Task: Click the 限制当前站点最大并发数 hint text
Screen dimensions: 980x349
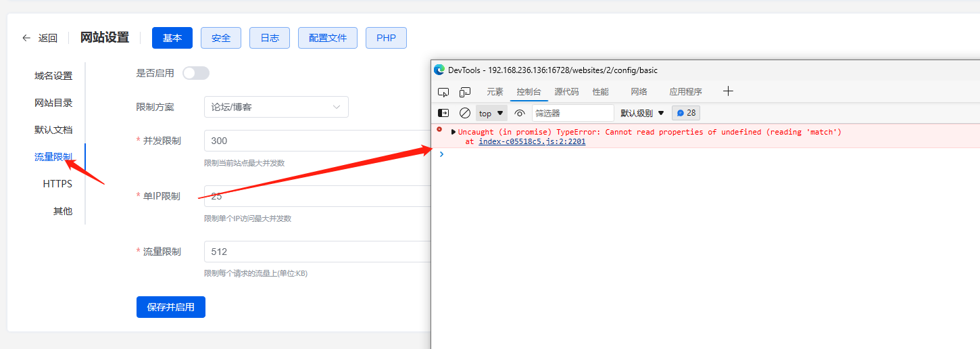Action: [244, 163]
